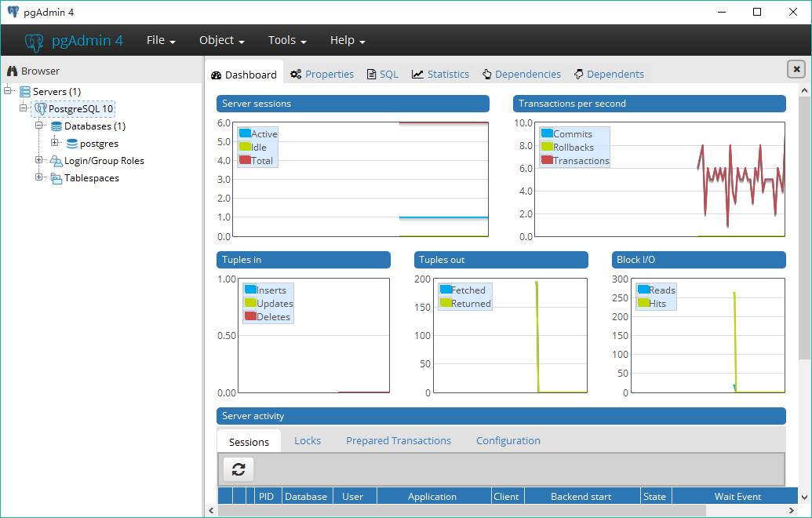This screenshot has height=518, width=812.
Task: Click the horizontal scrollbar right arrow
Action: tap(792, 511)
